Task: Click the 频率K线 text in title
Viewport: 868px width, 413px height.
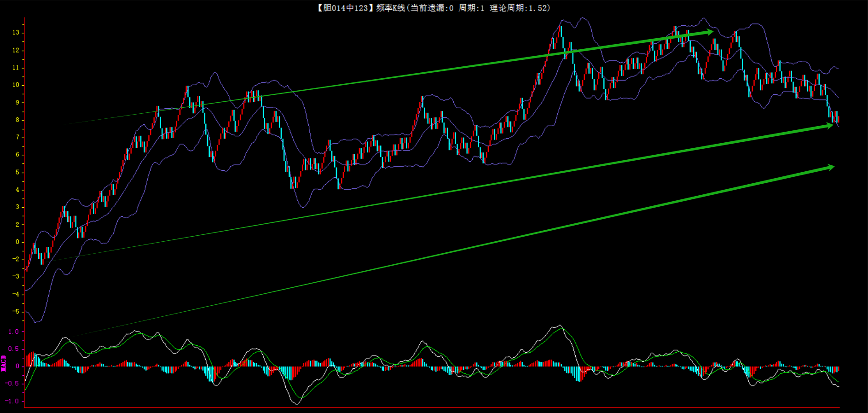Action: pyautogui.click(x=390, y=8)
